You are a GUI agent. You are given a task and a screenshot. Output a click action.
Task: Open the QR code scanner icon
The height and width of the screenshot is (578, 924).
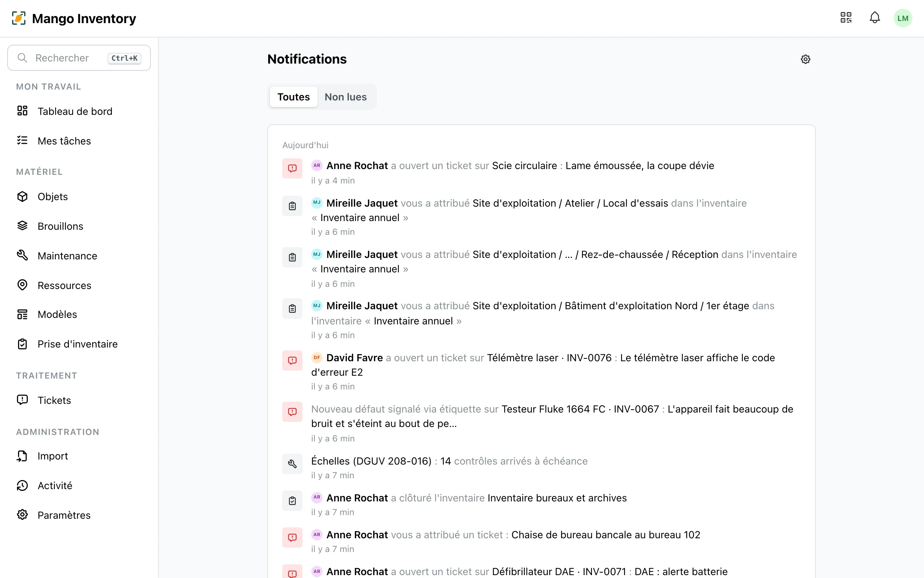pos(846,18)
